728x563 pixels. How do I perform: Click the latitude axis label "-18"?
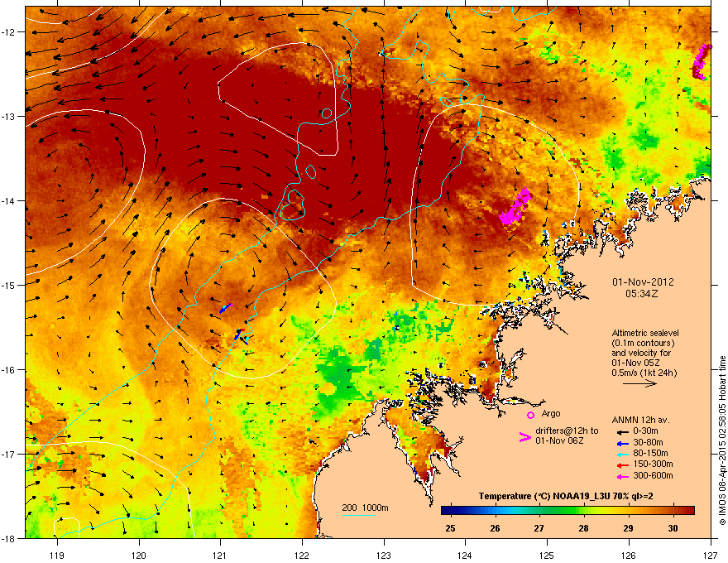[x=9, y=538]
